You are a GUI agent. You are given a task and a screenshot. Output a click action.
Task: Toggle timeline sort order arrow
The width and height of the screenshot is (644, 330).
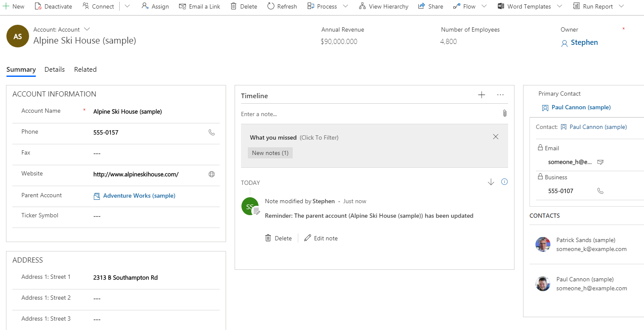click(491, 182)
